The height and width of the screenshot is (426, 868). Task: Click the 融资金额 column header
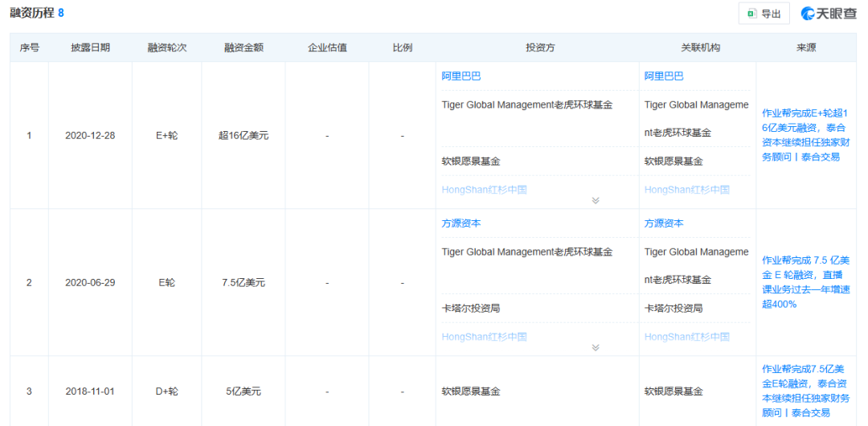coord(244,47)
